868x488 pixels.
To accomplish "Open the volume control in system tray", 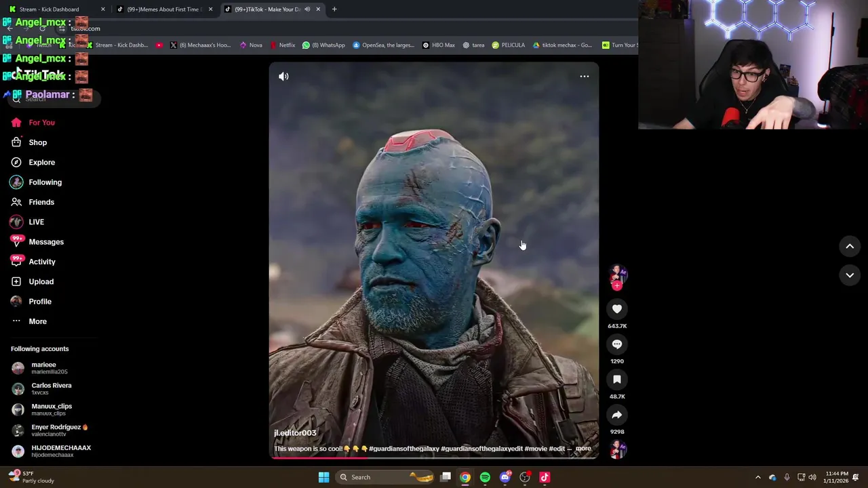I will tap(812, 477).
